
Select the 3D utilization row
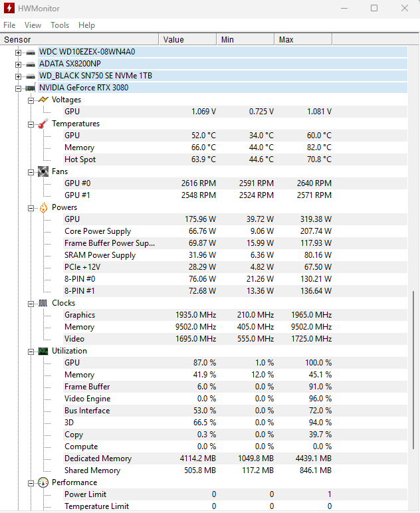tap(235, 423)
